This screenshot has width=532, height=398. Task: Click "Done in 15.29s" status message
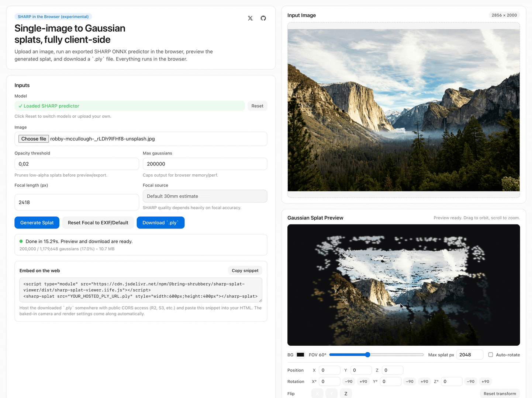click(x=79, y=241)
